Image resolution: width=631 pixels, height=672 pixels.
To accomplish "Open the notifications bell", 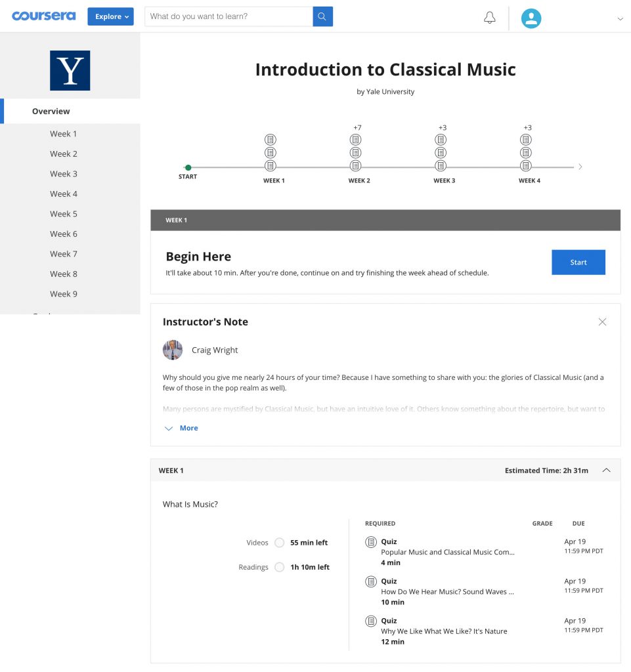I will click(490, 18).
